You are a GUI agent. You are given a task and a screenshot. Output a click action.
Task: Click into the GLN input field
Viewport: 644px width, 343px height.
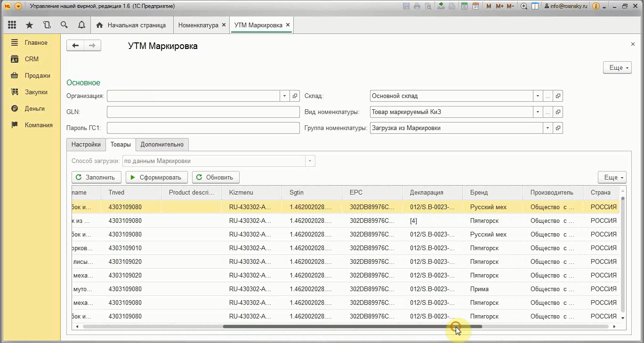[203, 112]
